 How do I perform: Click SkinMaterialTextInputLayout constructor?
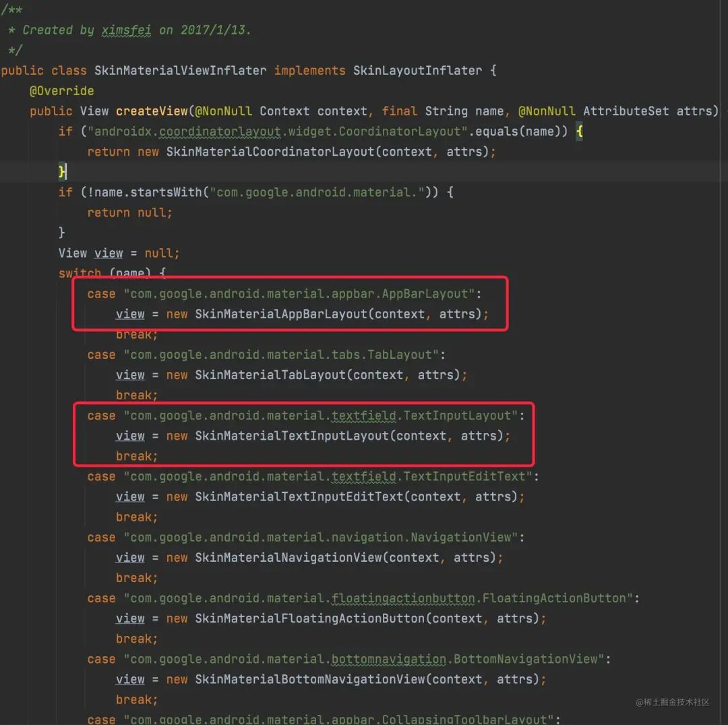[x=292, y=436]
